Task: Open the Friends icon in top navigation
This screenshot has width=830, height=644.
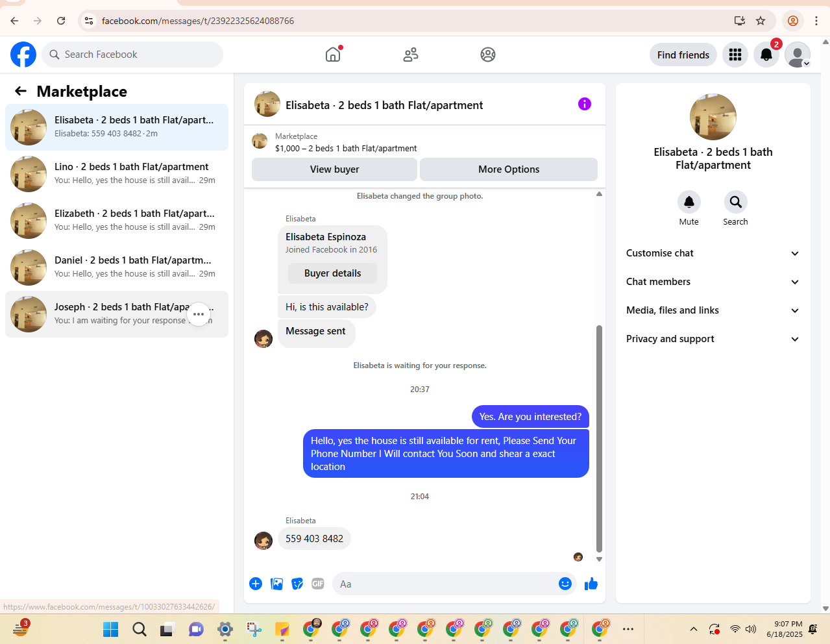Action: pyautogui.click(x=411, y=55)
